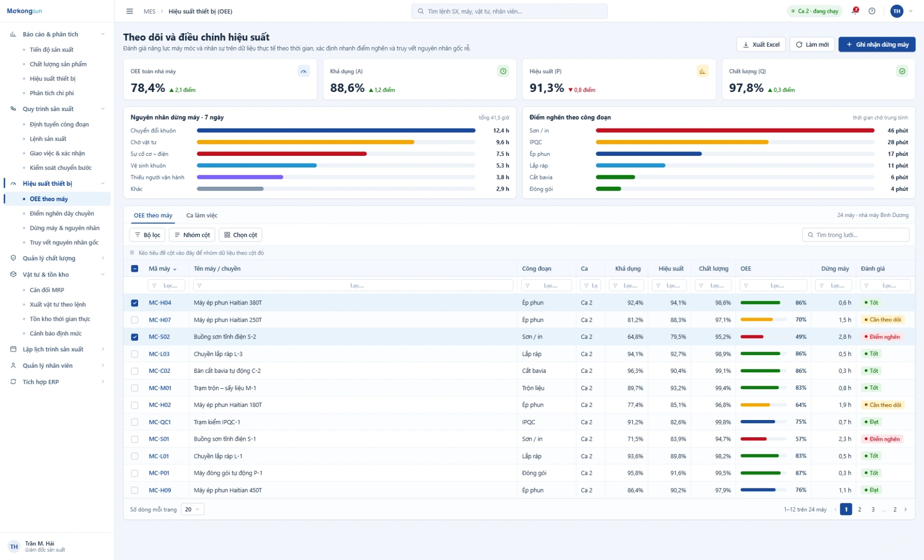
Task: Focus the Tìm trong lưới grid search field
Action: pos(856,235)
